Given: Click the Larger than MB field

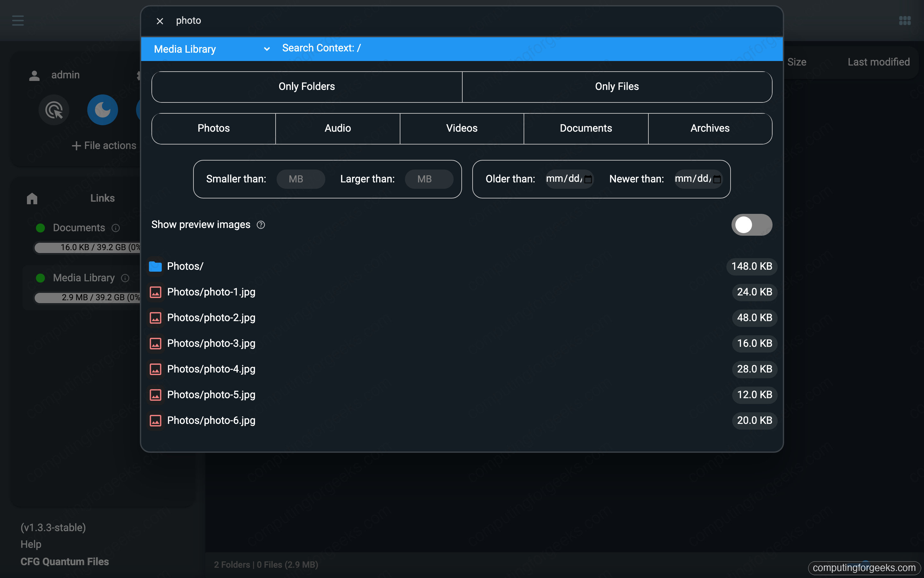Looking at the screenshot, I should (x=429, y=179).
